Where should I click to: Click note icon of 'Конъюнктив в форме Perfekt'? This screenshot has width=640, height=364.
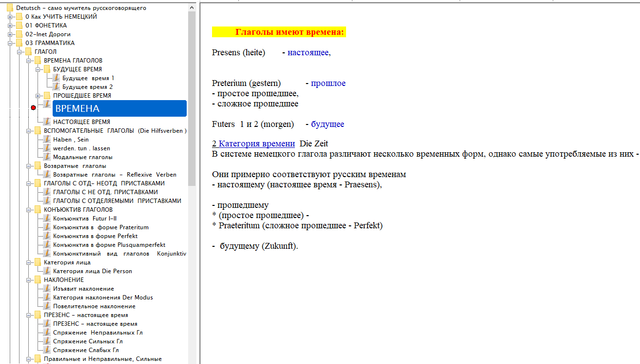47,236
